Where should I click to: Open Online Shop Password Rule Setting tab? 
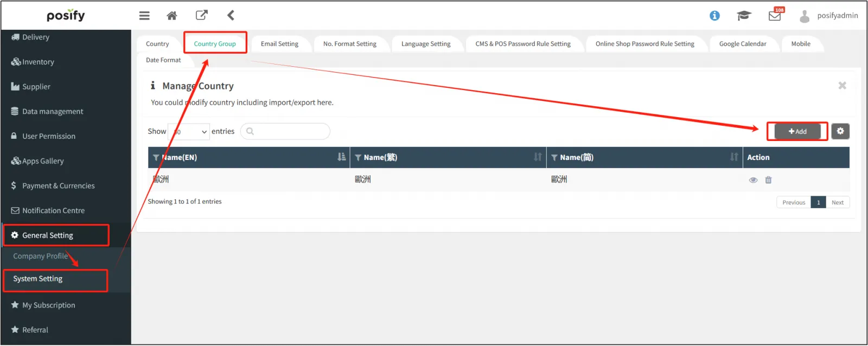[x=645, y=44]
